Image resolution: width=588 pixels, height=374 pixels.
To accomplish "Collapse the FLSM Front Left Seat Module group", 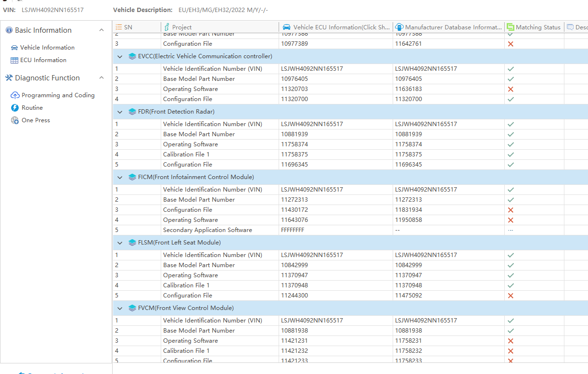I will 120,243.
